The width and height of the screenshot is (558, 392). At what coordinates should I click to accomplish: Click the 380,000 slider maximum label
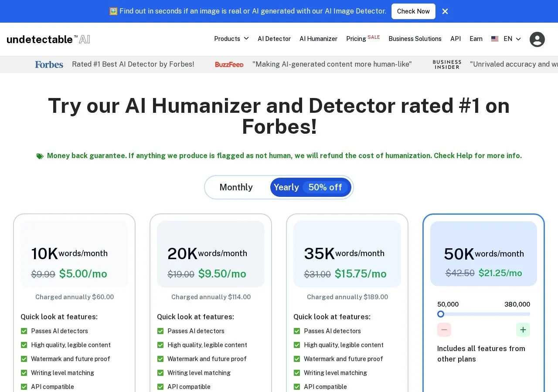click(517, 304)
